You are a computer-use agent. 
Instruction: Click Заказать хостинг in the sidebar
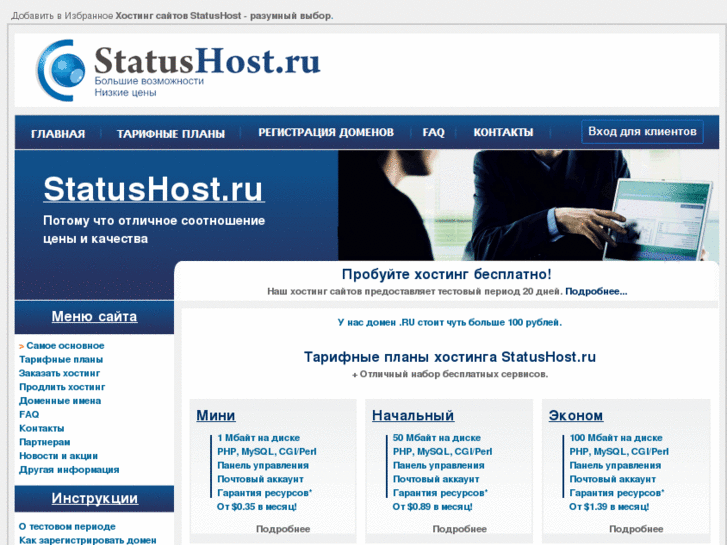59,373
